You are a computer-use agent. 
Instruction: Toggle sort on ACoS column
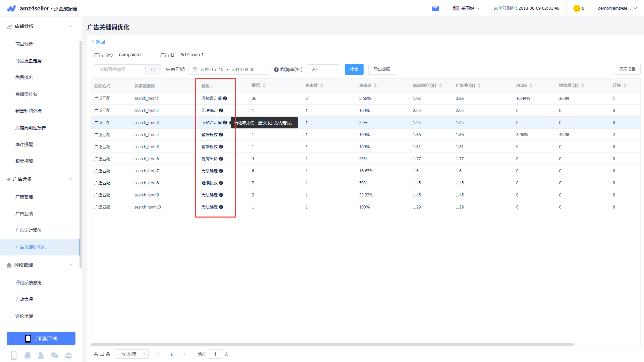click(x=531, y=86)
